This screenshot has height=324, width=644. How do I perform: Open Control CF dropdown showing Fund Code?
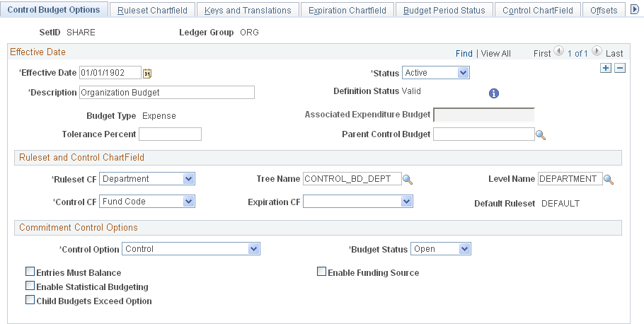147,201
